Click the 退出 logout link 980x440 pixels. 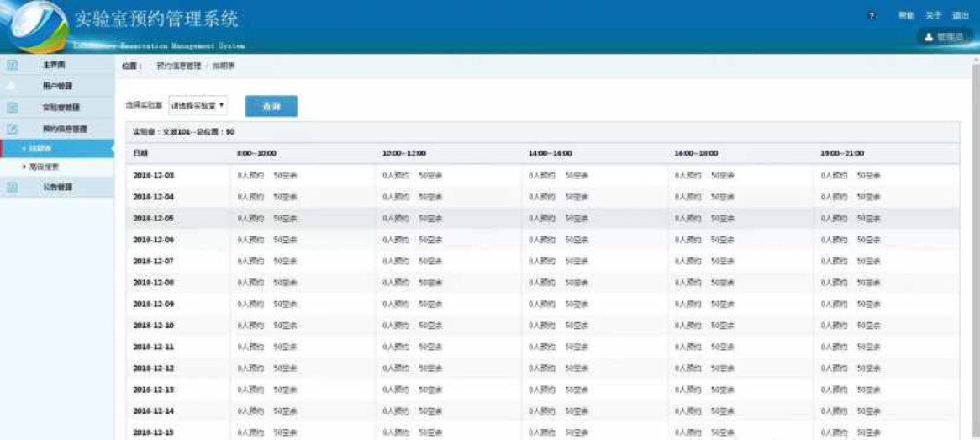point(960,15)
